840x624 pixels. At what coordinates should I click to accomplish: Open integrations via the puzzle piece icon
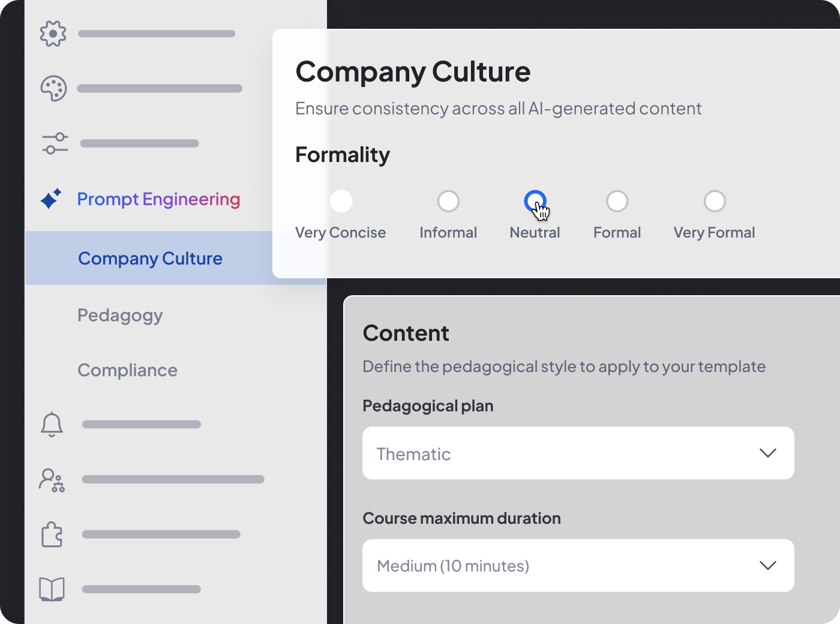tap(52, 534)
